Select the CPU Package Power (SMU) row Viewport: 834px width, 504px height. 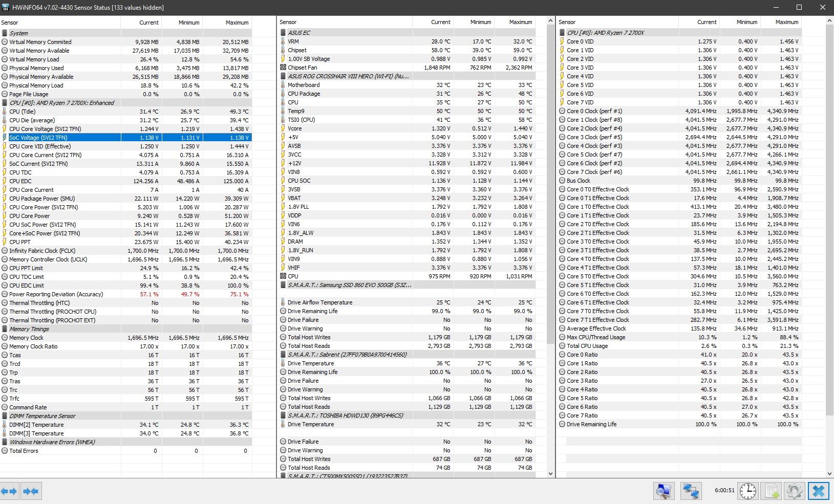point(126,199)
